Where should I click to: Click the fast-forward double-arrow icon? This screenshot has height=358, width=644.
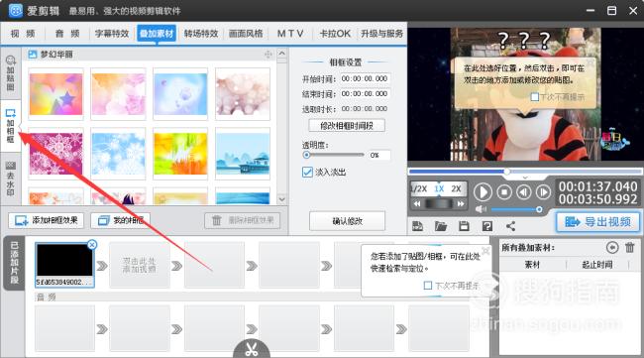461,203
